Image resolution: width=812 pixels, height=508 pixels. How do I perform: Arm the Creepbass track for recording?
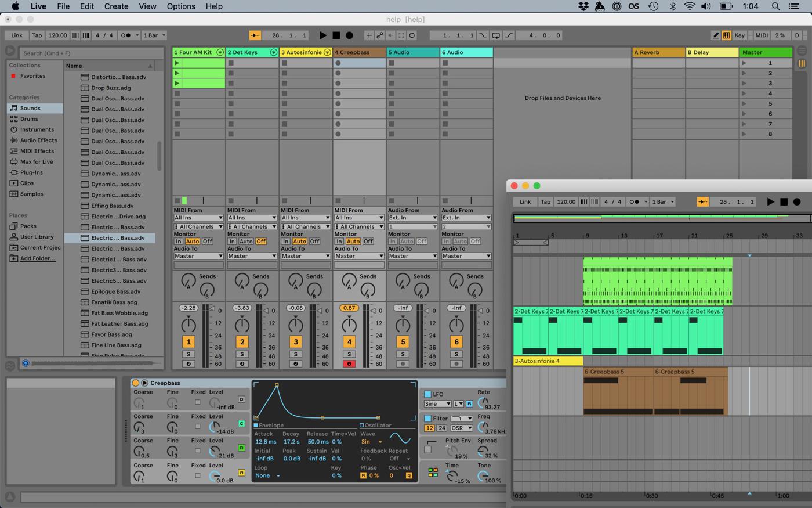click(x=349, y=364)
